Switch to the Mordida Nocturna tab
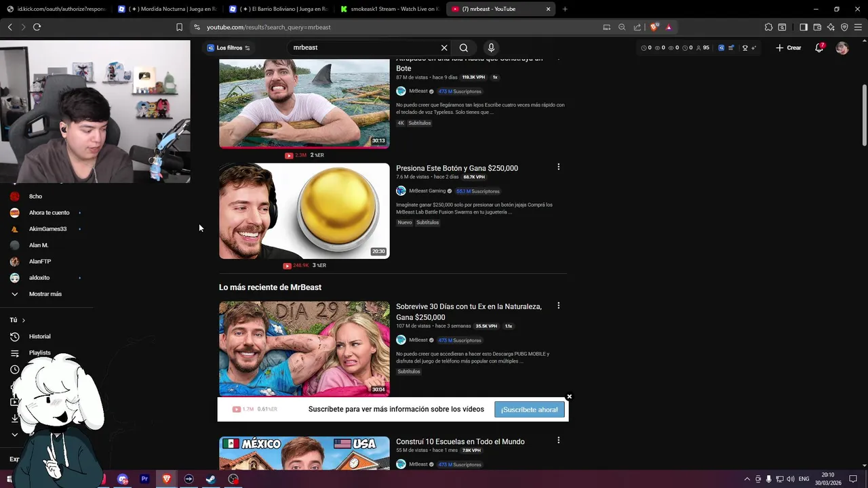This screenshot has width=868, height=488. click(x=166, y=9)
